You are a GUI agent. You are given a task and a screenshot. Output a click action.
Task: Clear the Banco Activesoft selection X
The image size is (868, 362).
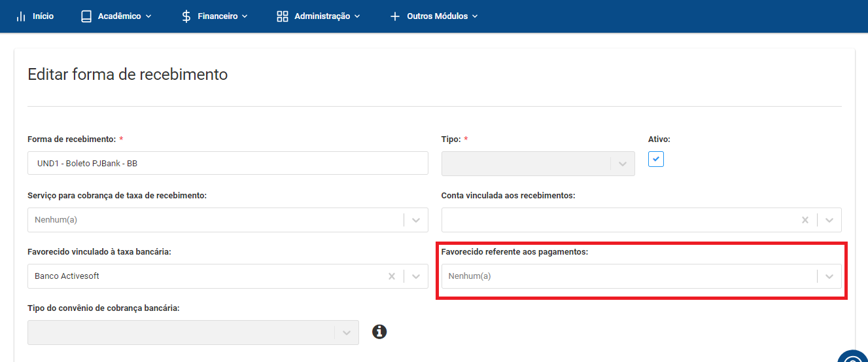coord(392,276)
